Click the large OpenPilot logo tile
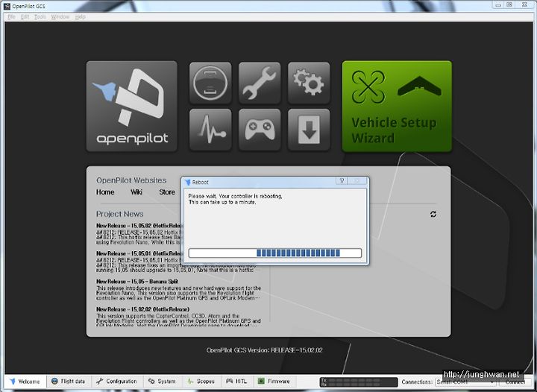This screenshot has height=392, width=537. (x=132, y=107)
